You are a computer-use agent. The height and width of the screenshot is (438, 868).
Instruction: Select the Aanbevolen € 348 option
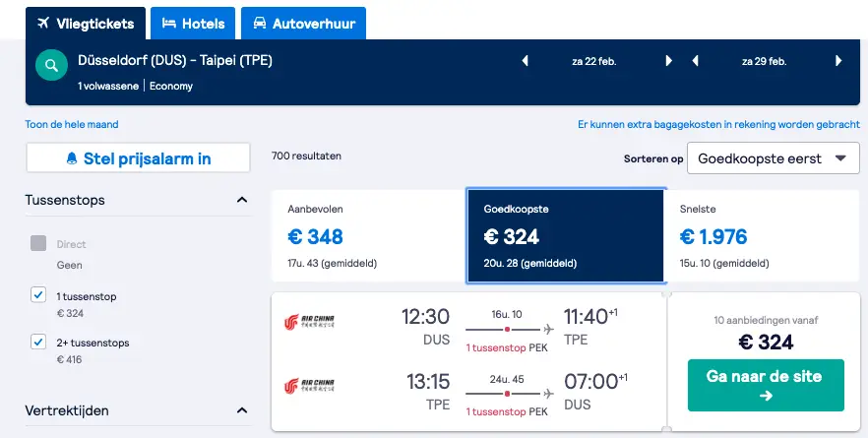(x=369, y=236)
